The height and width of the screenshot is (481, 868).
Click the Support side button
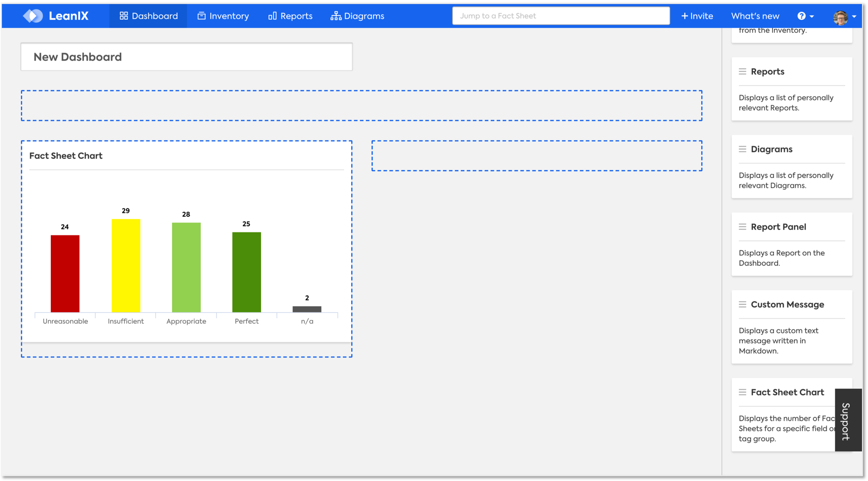847,420
